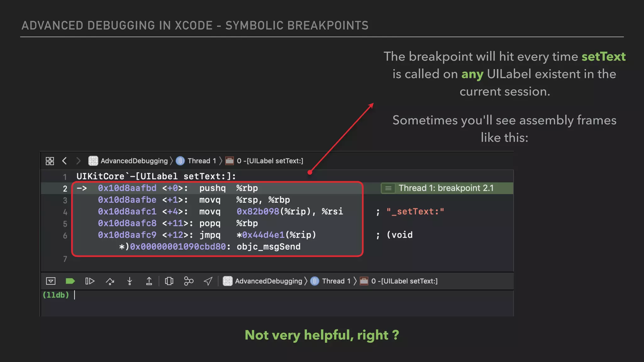Click the popq instruction
644x362 pixels.
point(210,223)
